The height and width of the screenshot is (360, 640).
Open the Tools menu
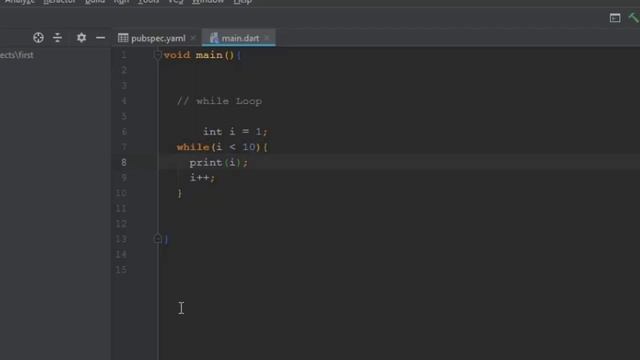149,2
